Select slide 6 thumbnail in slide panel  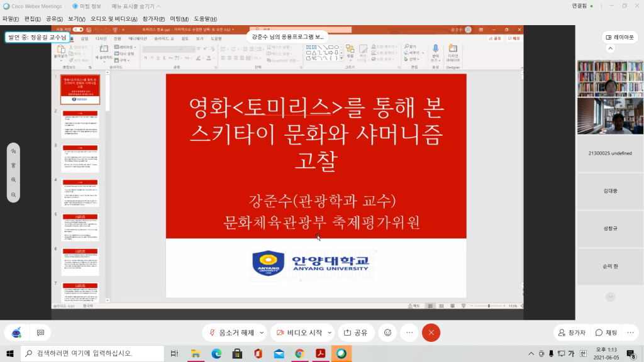pyautogui.click(x=80, y=262)
